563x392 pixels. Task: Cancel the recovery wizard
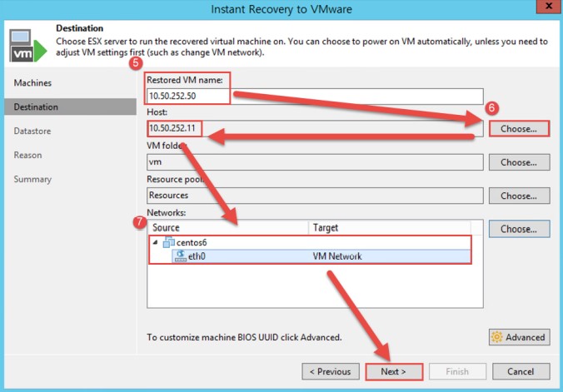(x=521, y=371)
